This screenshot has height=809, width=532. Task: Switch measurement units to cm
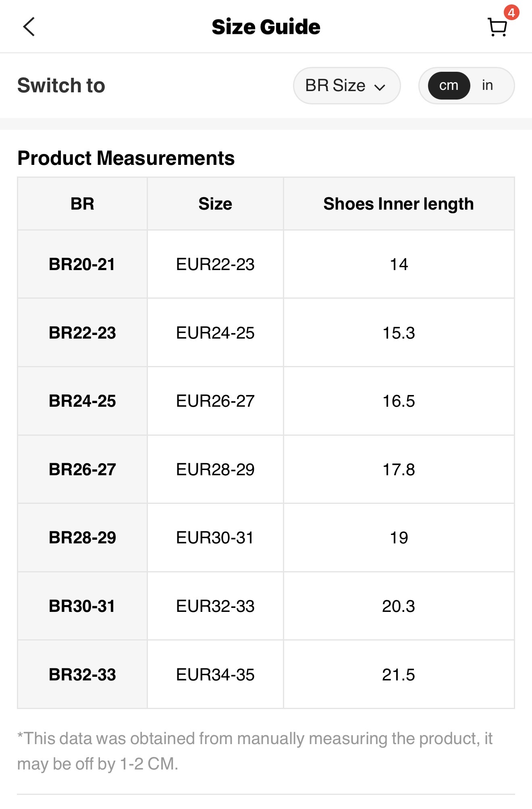pyautogui.click(x=449, y=85)
